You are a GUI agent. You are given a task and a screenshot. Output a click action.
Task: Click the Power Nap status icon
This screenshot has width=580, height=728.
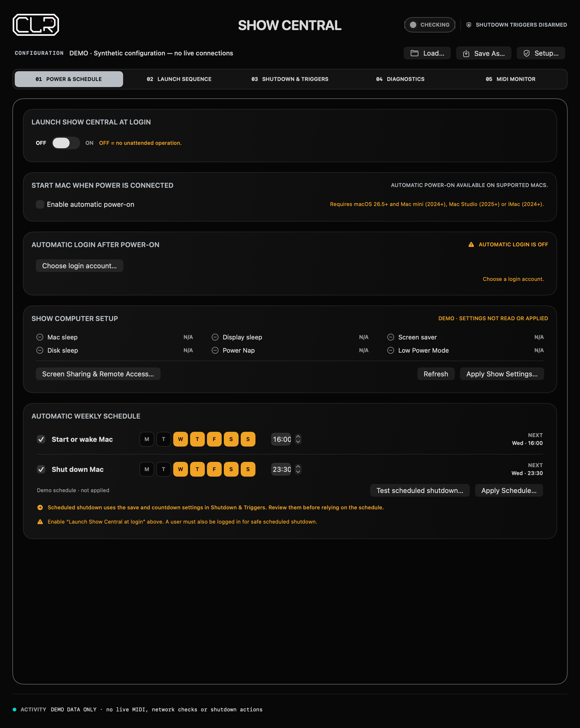point(215,350)
